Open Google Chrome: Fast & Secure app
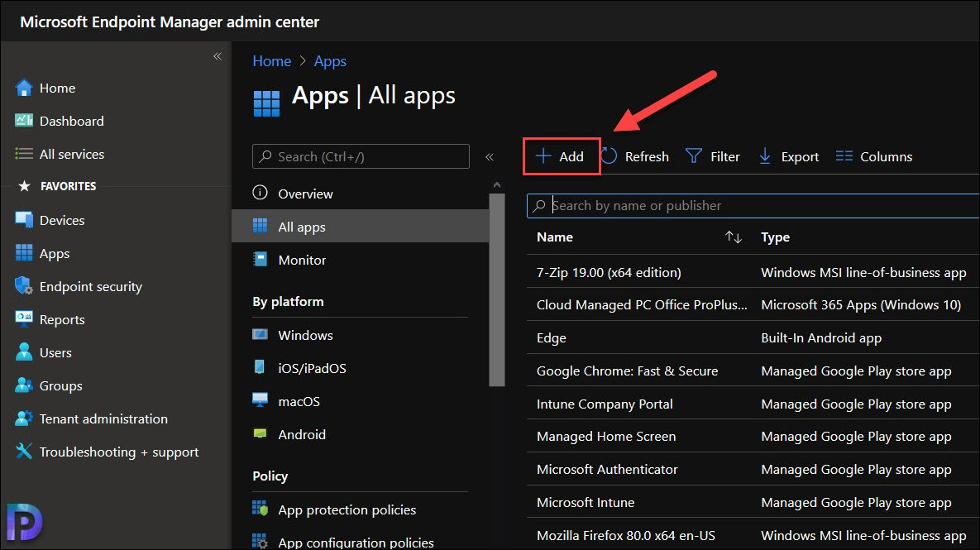 click(x=627, y=371)
